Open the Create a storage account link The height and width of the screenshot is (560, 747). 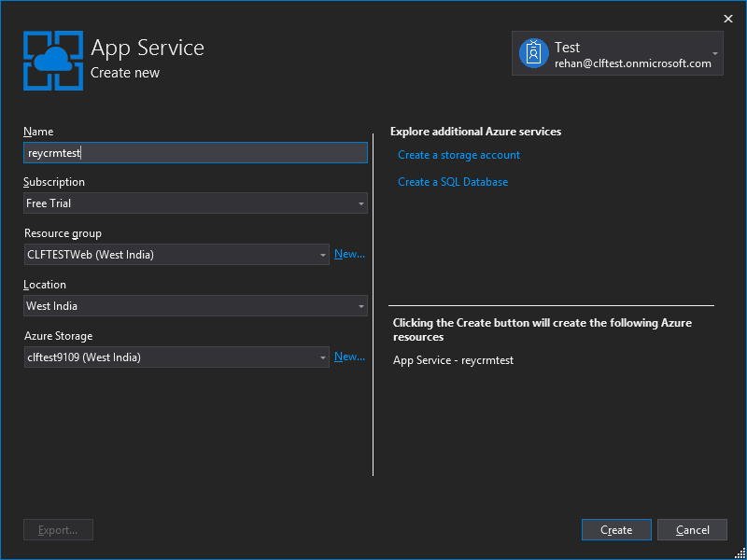[458, 155]
